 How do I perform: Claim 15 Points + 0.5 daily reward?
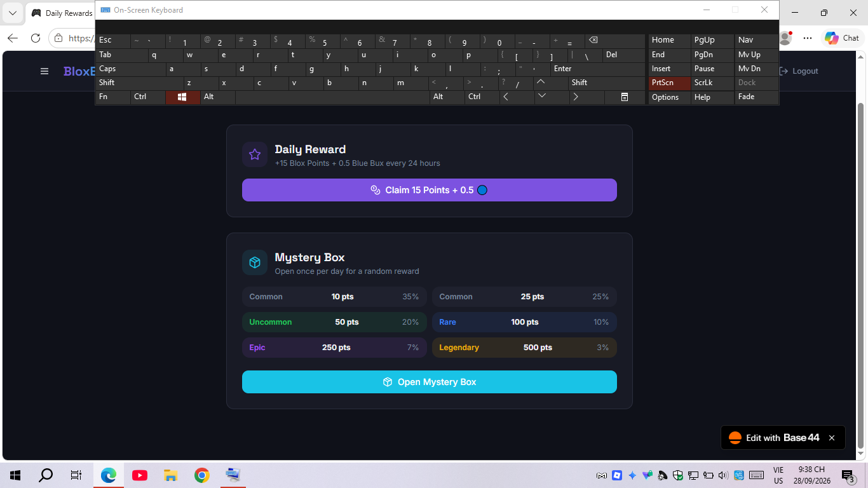coord(430,190)
